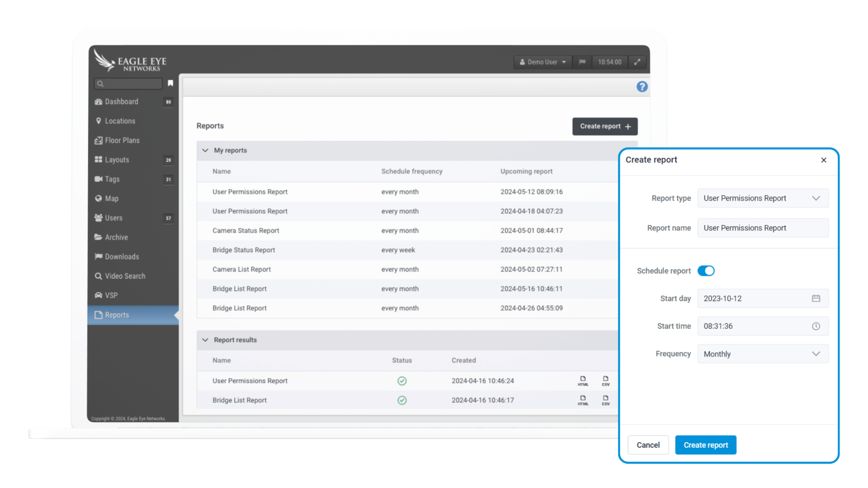This screenshot has height=488, width=868.
Task: Collapse the My reports section
Action: pos(205,150)
